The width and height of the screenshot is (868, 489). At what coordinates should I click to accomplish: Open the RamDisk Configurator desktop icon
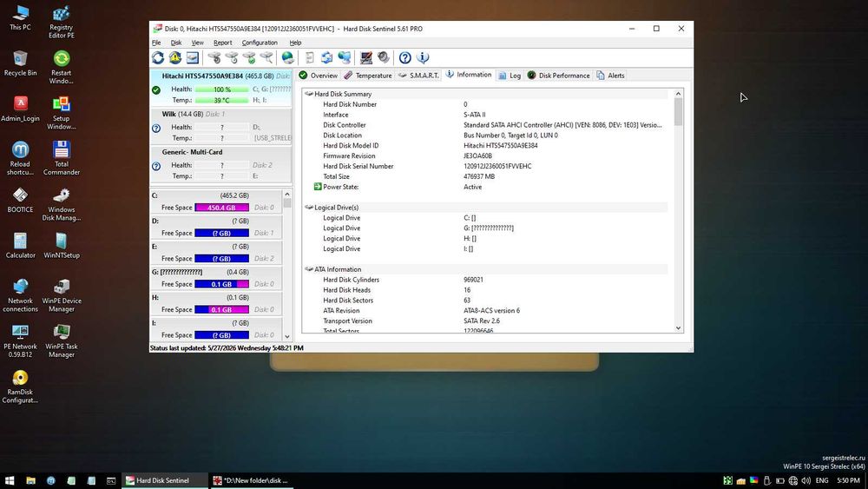[21, 387]
